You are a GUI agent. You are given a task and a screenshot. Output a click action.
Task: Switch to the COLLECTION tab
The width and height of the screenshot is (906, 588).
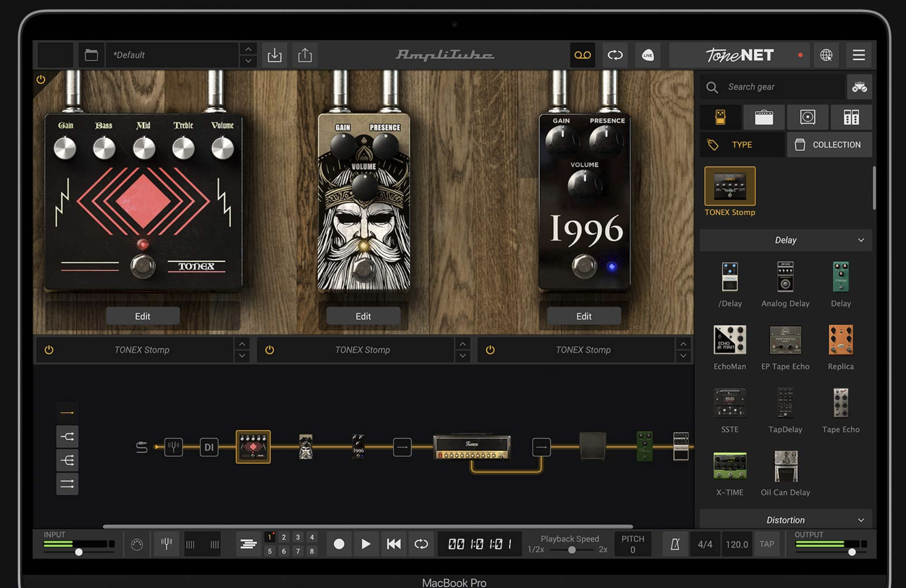(x=829, y=145)
